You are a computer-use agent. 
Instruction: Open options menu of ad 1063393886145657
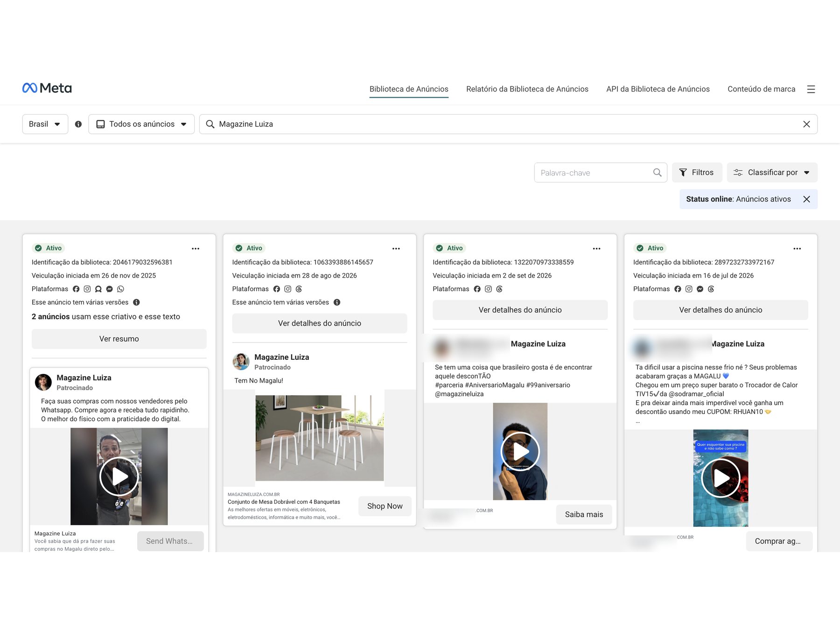pyautogui.click(x=396, y=249)
